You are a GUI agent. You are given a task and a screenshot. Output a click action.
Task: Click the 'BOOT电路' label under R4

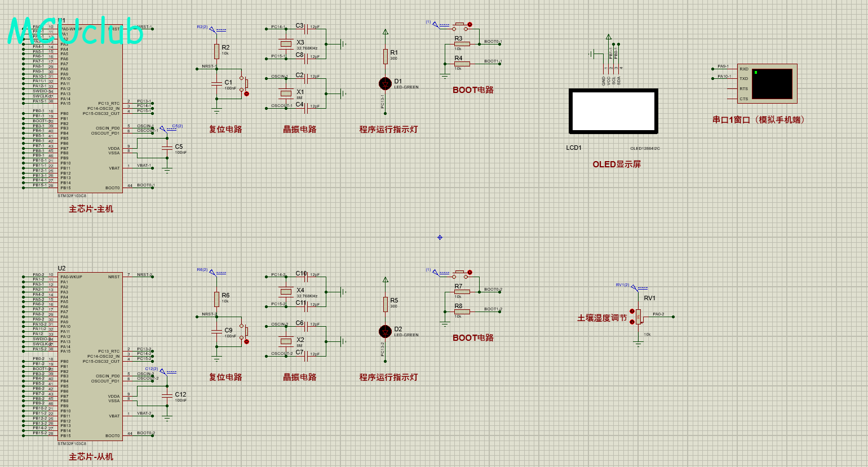click(x=473, y=90)
